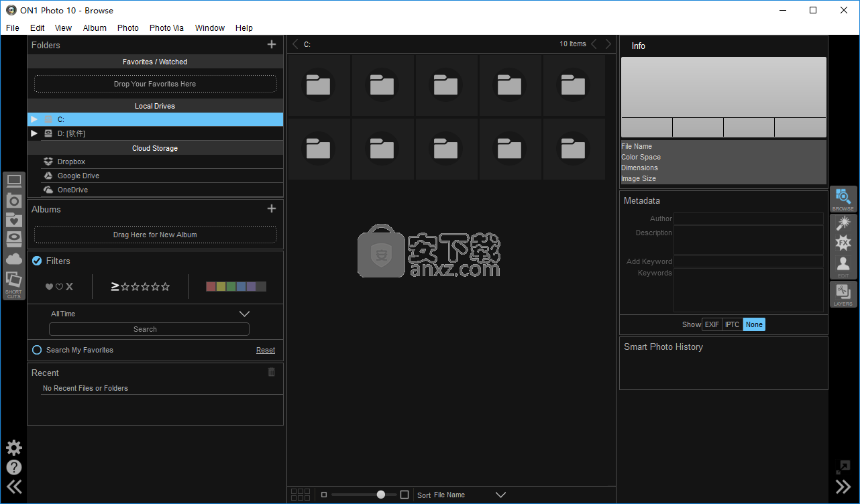Go to previous item arrow near 10 Items

[594, 44]
